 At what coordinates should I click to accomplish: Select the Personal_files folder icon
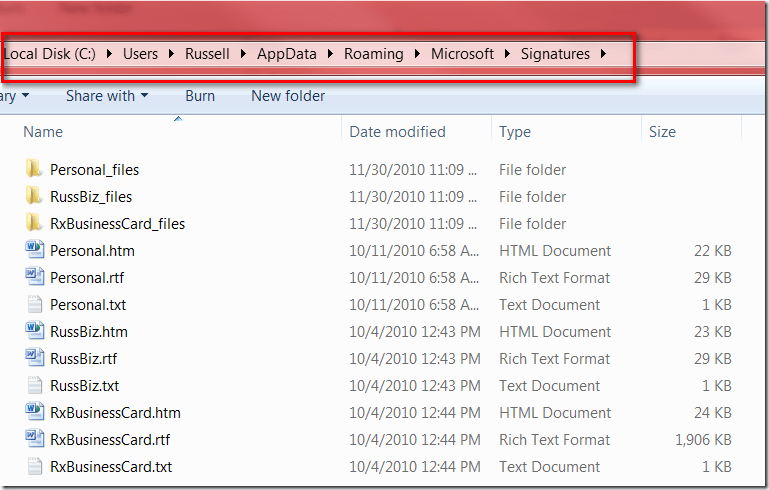[34, 169]
